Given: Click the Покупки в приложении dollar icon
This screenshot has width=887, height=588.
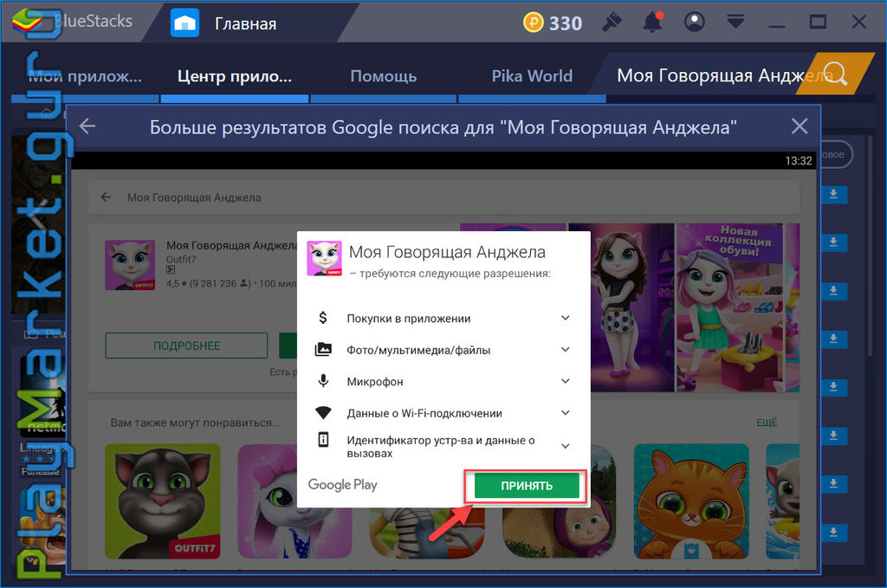Looking at the screenshot, I should 323,318.
